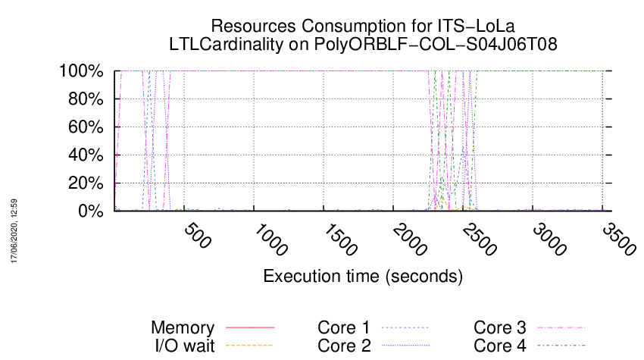Screen dimensions: 644x360
Task: Click the magenta Core 3 legend line sample
Action: tap(561, 327)
